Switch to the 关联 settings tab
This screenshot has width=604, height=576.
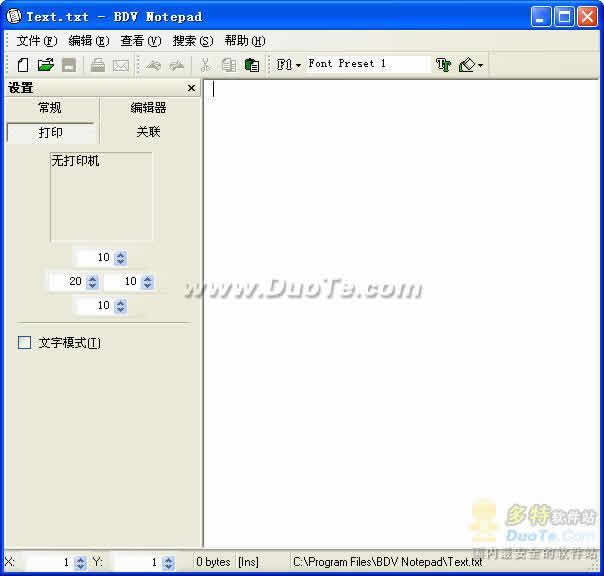(x=149, y=132)
